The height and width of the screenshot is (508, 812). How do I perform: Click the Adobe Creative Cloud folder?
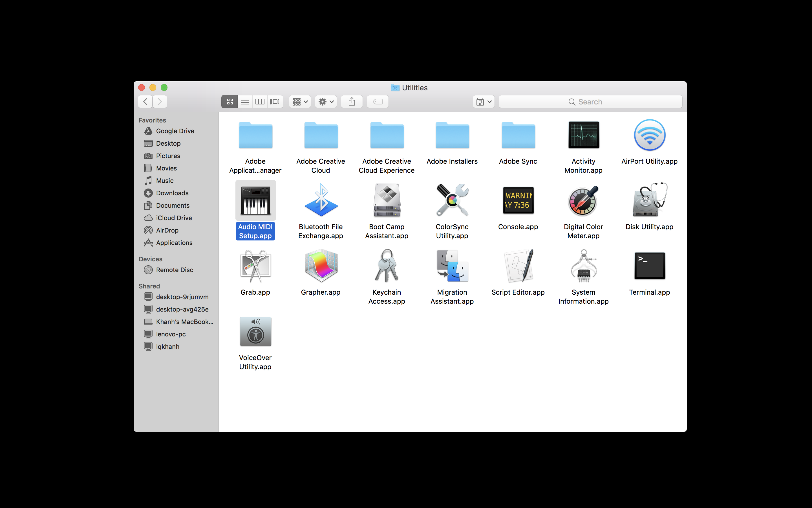(x=321, y=135)
